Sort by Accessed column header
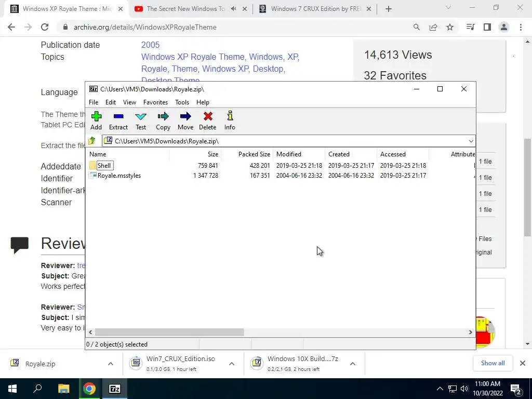 403,154
